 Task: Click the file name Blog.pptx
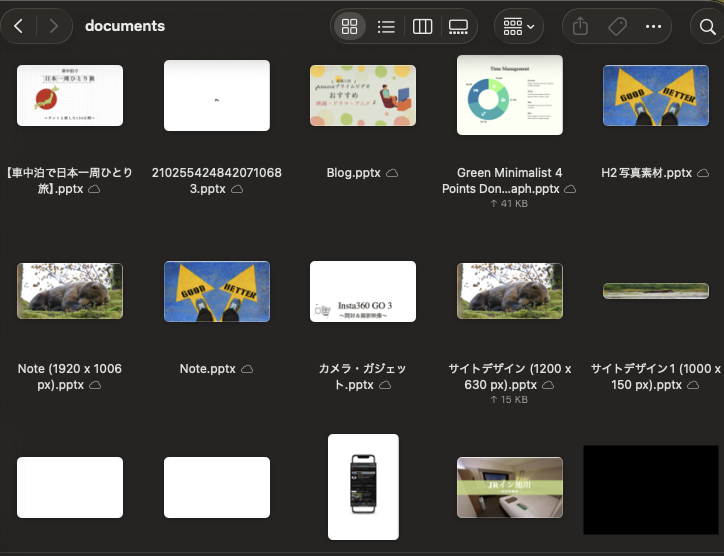coord(354,173)
